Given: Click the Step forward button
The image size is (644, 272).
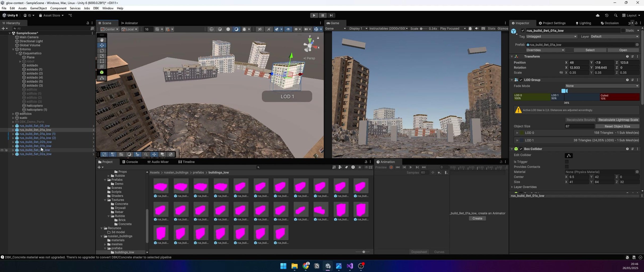Looking at the screenshot, I should click(x=331, y=15).
